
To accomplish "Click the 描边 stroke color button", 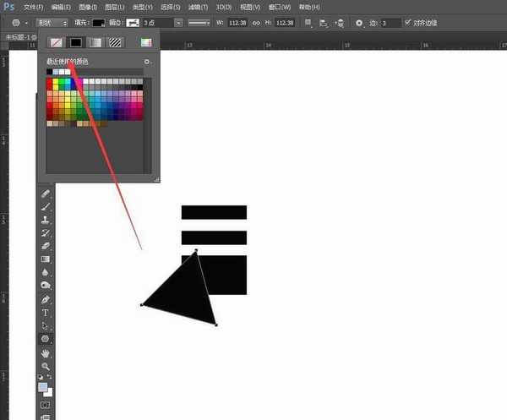I will coord(133,23).
